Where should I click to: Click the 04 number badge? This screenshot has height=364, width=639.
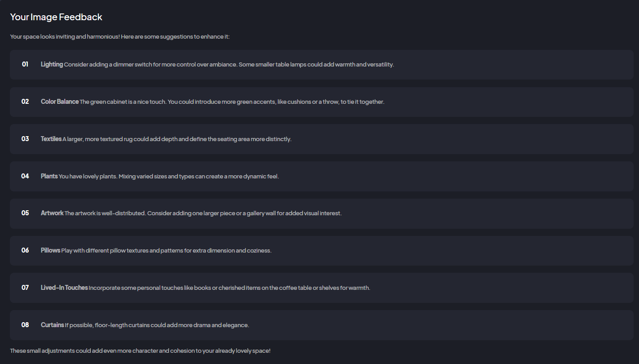click(x=25, y=176)
